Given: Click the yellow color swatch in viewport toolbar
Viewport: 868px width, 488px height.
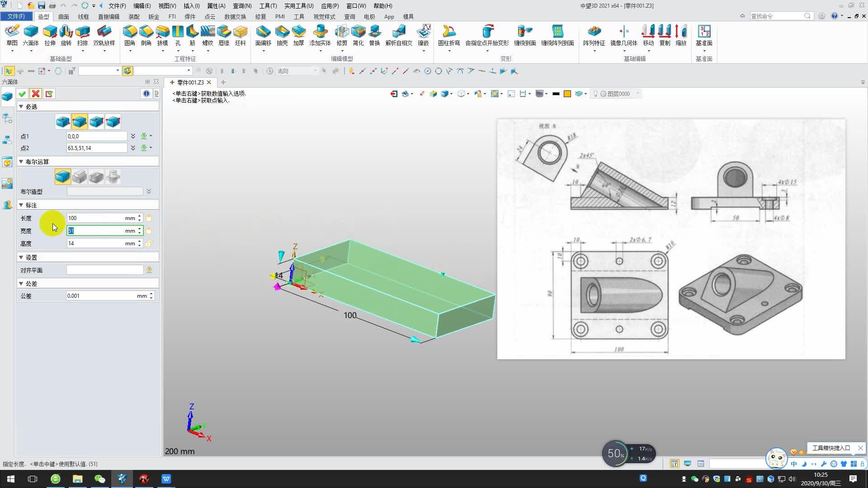Looking at the screenshot, I should pyautogui.click(x=567, y=94).
